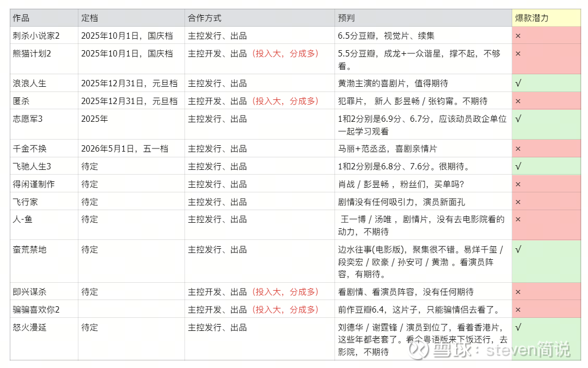This screenshot has height=368, width=588.
Task: Select the 作品 column header
Action: pyautogui.click(x=21, y=18)
